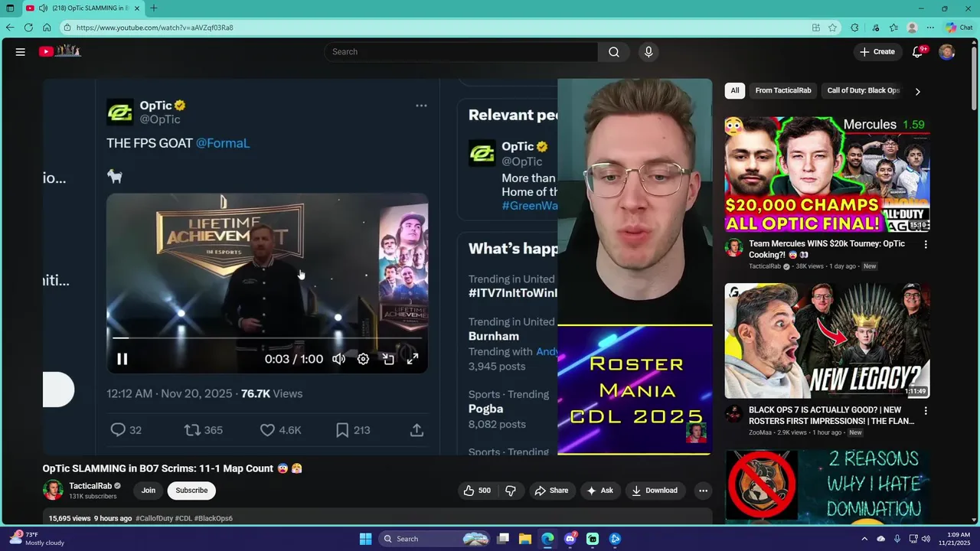Image resolution: width=980 pixels, height=551 pixels.
Task: Open Windows Start menu
Action: [365, 539]
